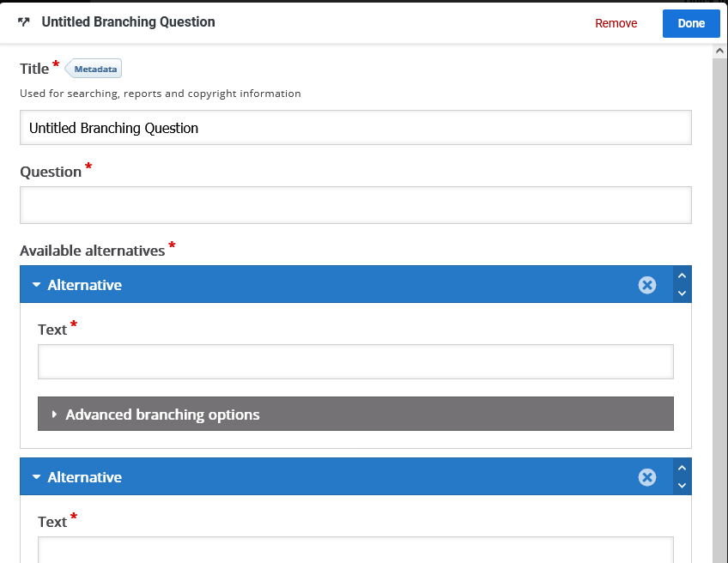Remove the second Alternative using its X icon
728x563 pixels.
[x=647, y=477]
